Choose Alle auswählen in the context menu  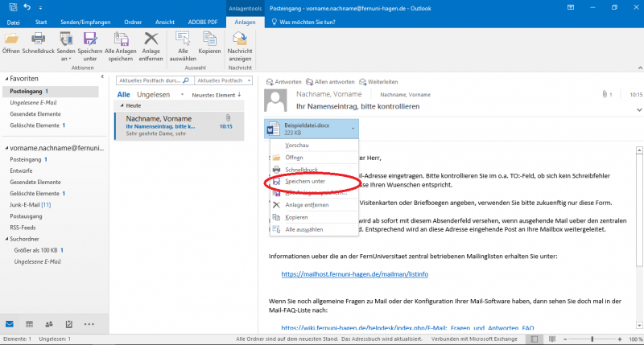314,229
